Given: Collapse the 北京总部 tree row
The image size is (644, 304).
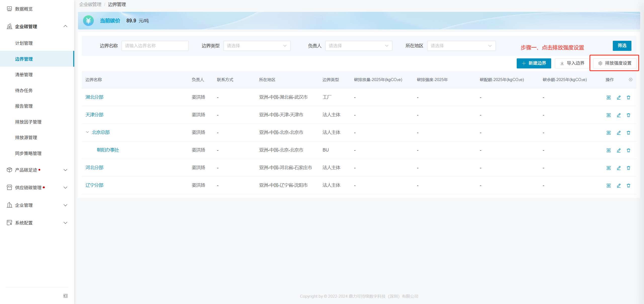Looking at the screenshot, I should (x=87, y=132).
